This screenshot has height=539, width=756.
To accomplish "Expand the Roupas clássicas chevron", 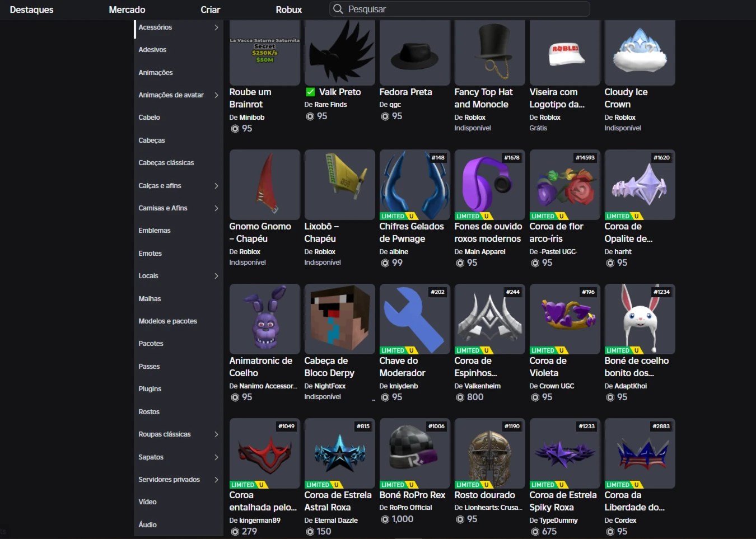I will pyautogui.click(x=216, y=434).
